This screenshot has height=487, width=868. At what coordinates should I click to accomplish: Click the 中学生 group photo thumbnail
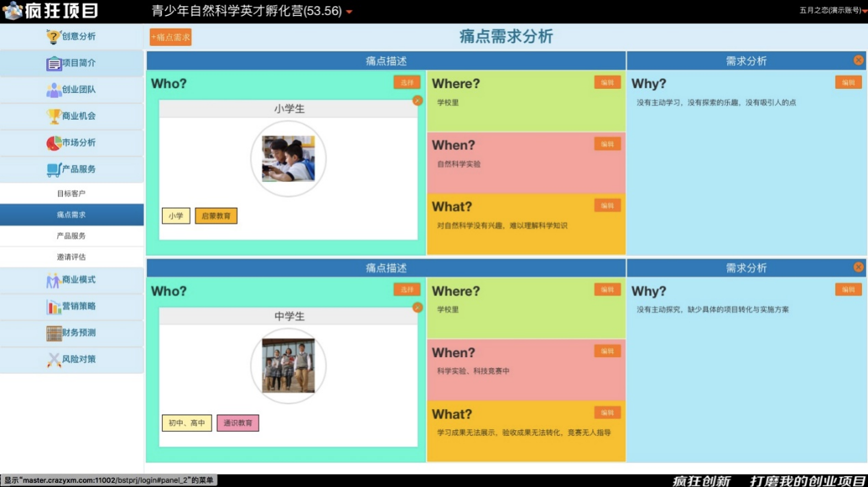tap(288, 366)
